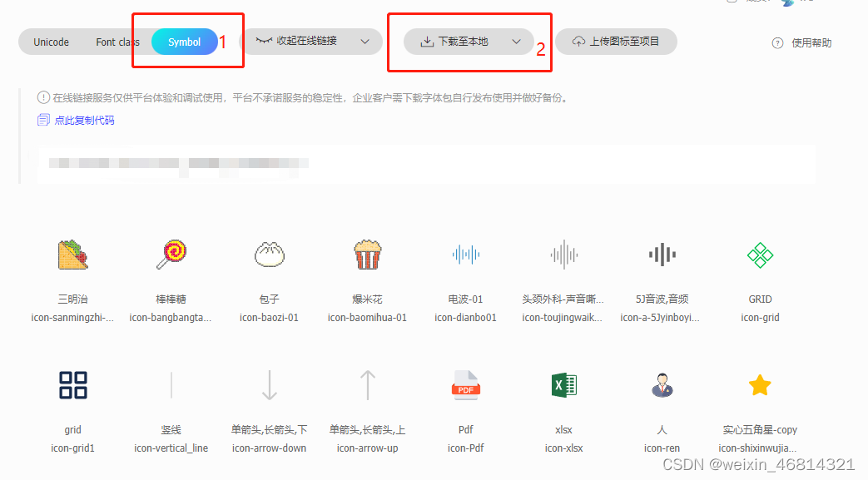
Task: Expand the 下载至本地 dropdown chevron
Action: click(x=516, y=42)
